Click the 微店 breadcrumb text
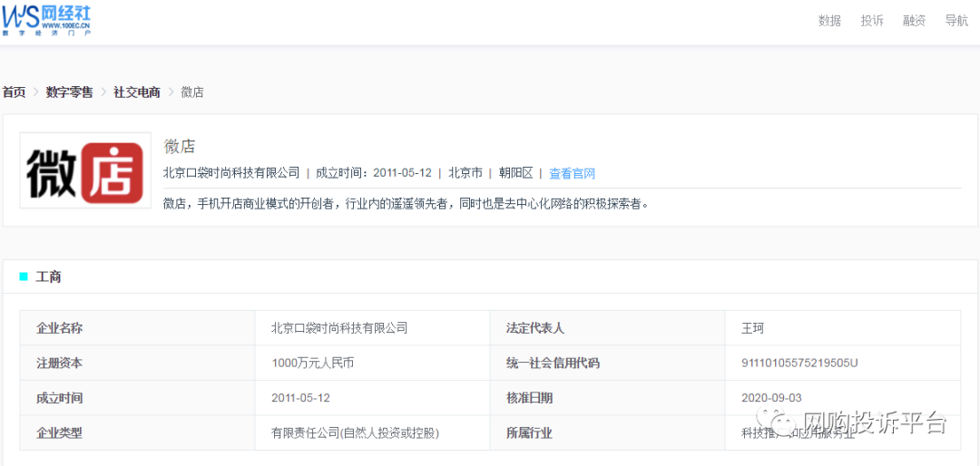This screenshot has width=980, height=466. tap(192, 92)
